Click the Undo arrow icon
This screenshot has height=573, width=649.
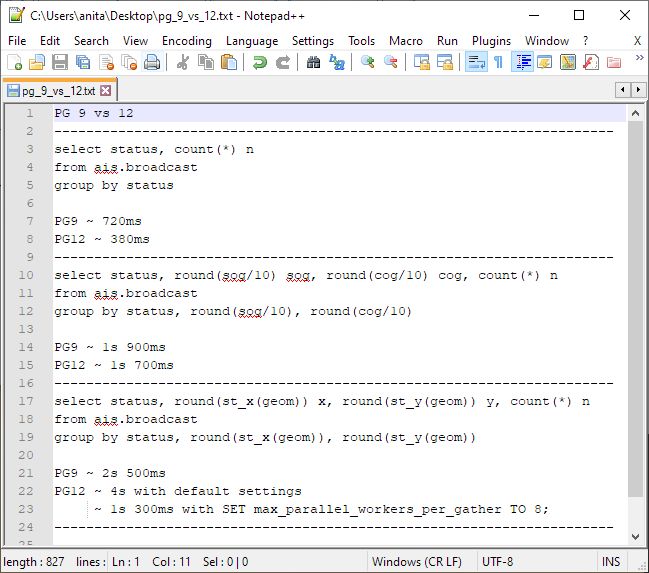click(260, 62)
